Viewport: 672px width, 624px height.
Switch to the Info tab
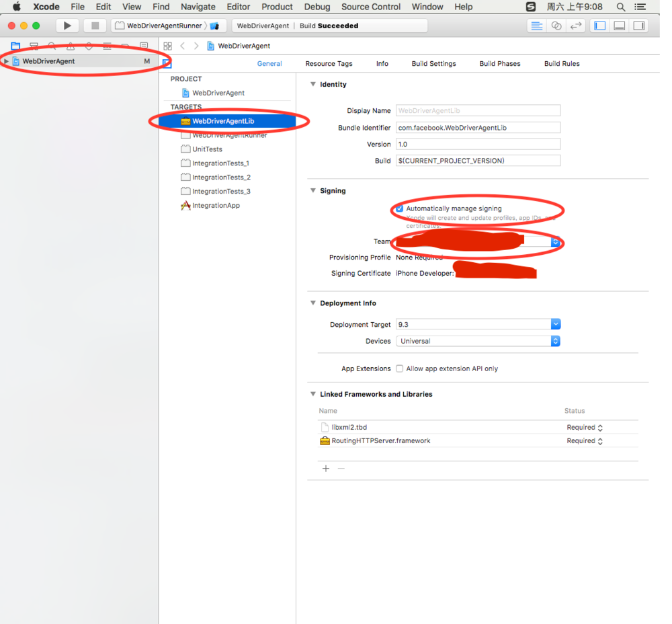tap(382, 63)
